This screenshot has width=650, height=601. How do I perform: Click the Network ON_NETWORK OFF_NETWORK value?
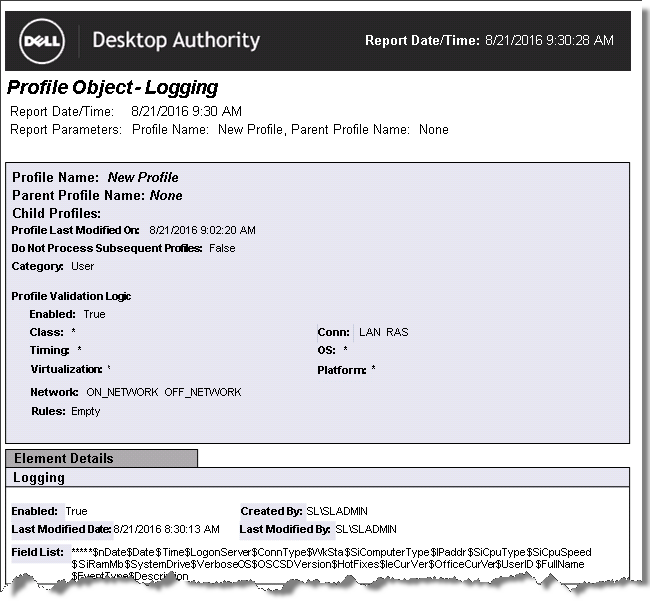(x=163, y=392)
